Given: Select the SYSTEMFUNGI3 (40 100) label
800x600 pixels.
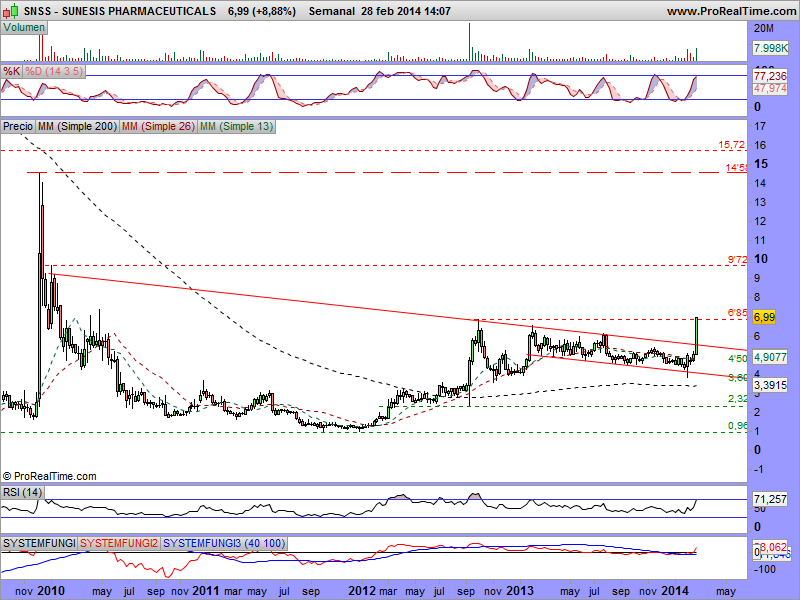Looking at the screenshot, I should pos(224,543).
